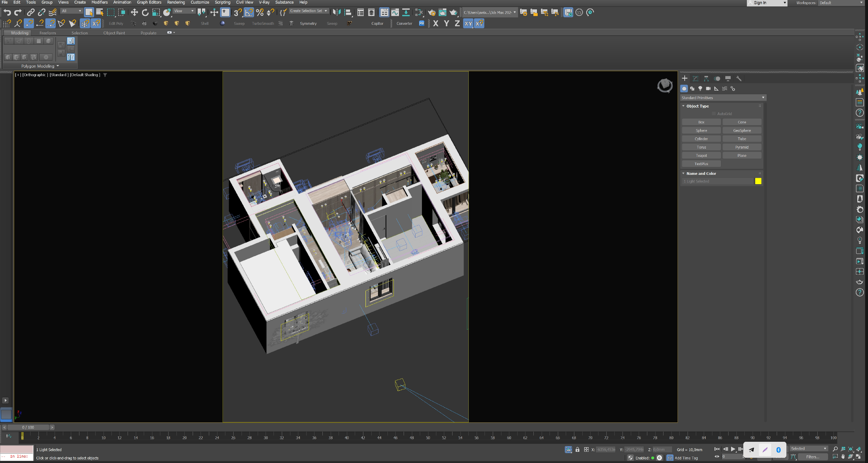Open the Standard Primitives dropdown

723,98
